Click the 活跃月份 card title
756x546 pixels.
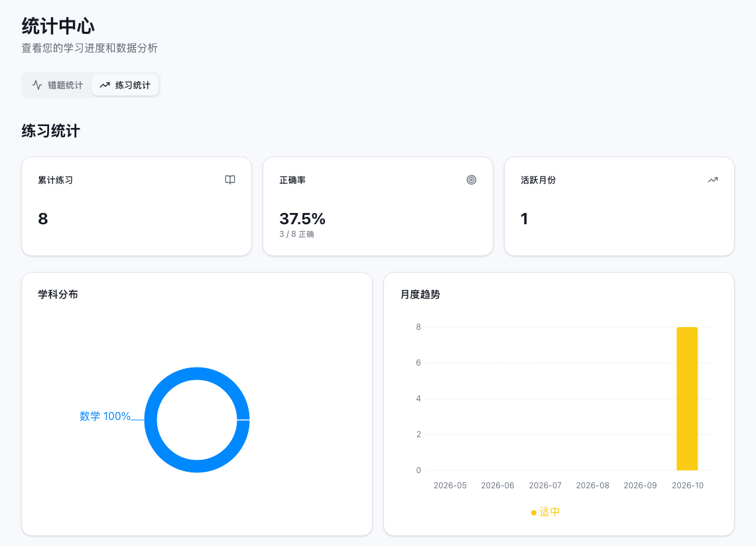538,180
